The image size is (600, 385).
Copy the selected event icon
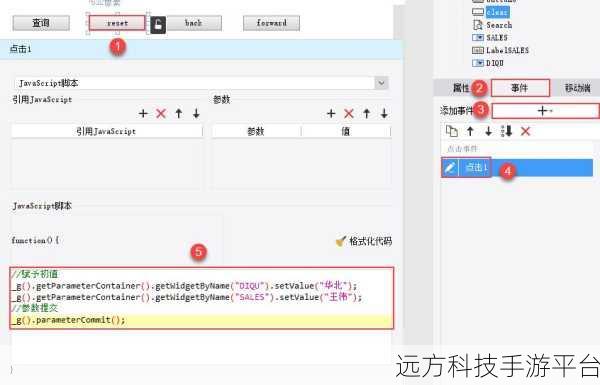(452, 131)
